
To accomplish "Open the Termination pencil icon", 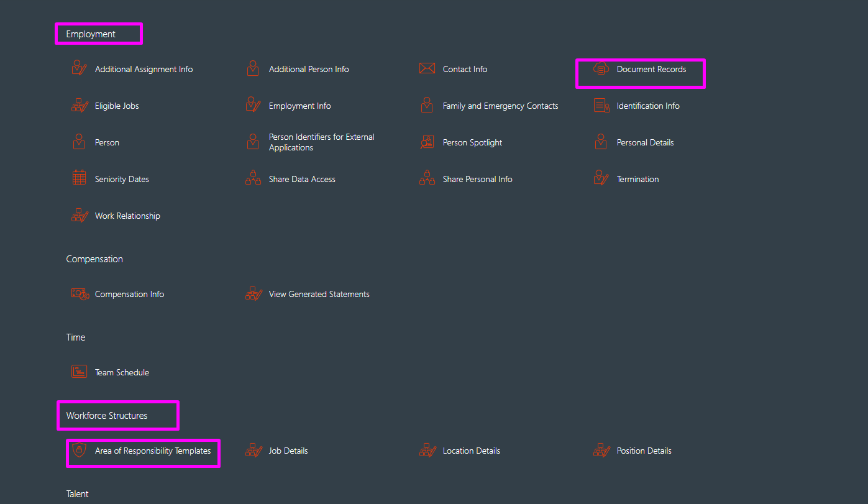I will [600, 178].
